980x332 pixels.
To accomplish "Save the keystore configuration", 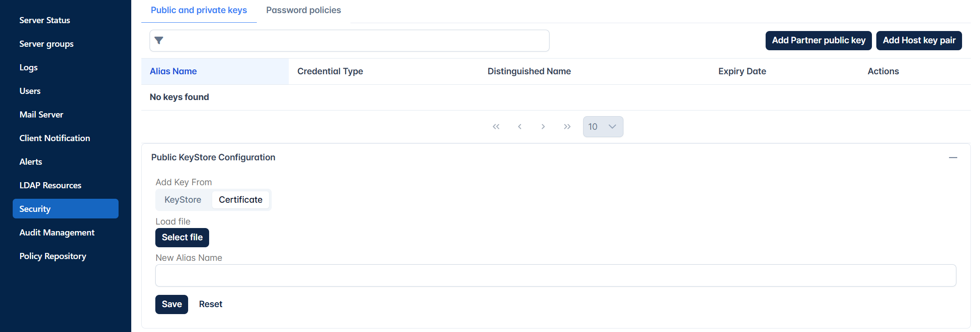I will tap(171, 304).
